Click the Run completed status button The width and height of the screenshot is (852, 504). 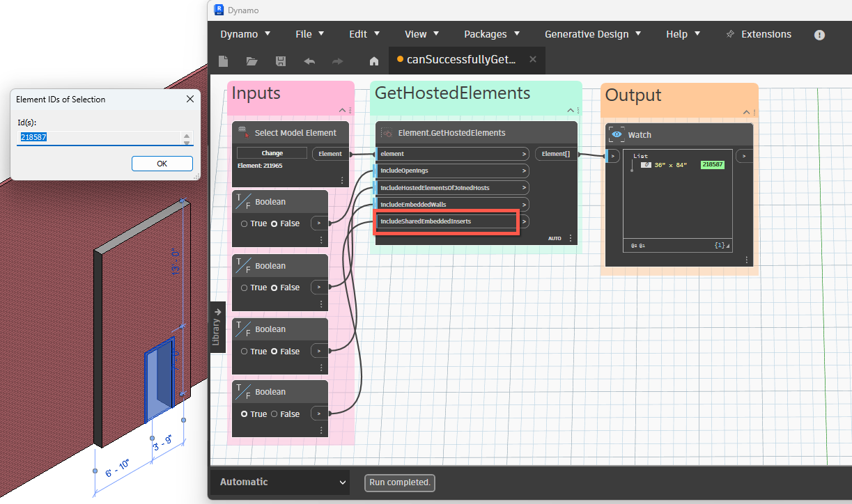click(400, 482)
